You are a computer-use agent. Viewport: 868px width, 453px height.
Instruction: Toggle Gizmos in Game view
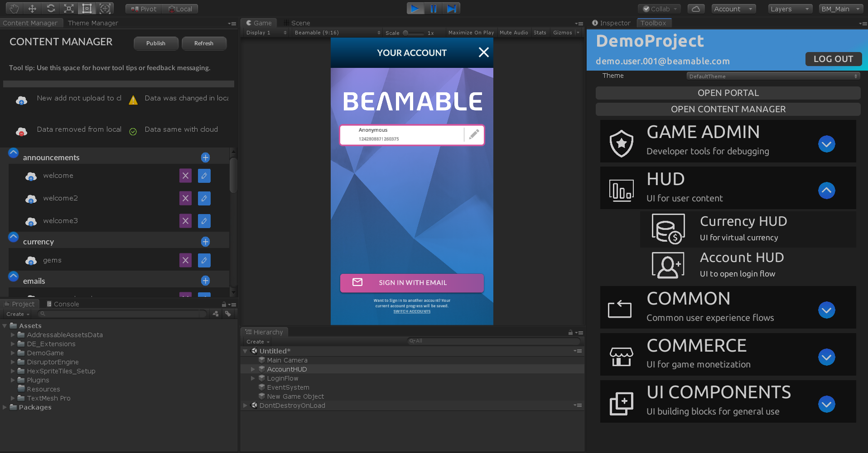click(563, 33)
